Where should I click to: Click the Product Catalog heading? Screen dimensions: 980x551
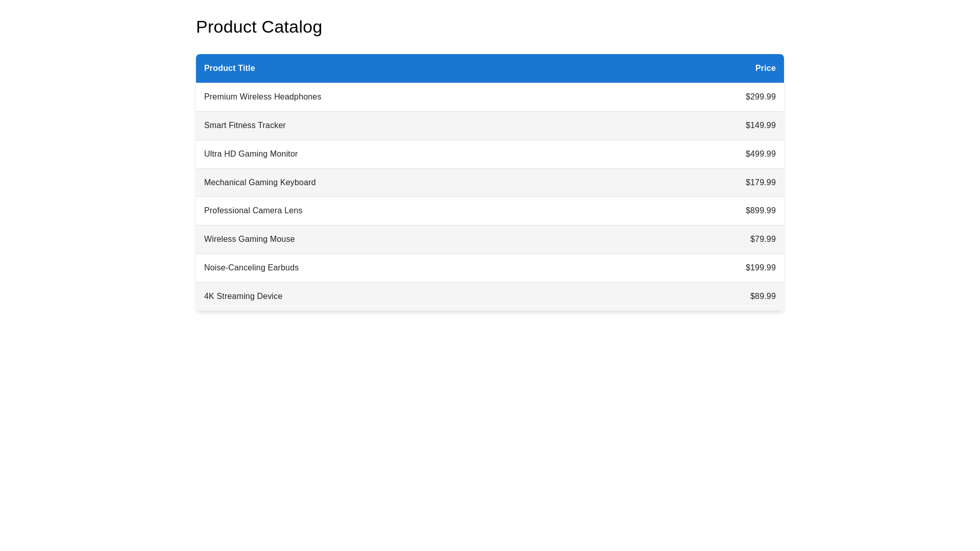(259, 27)
